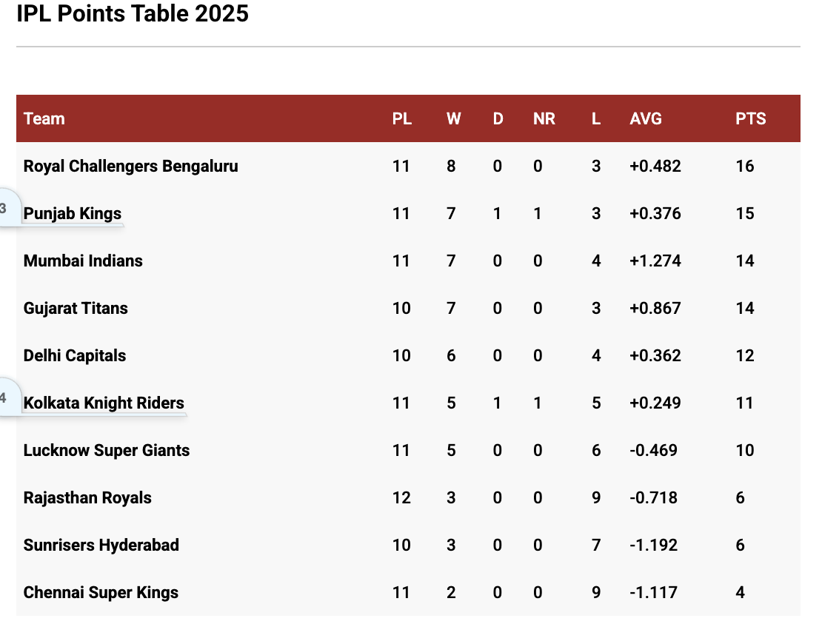The image size is (822, 644).
Task: Click the NR column header
Action: [x=544, y=118]
